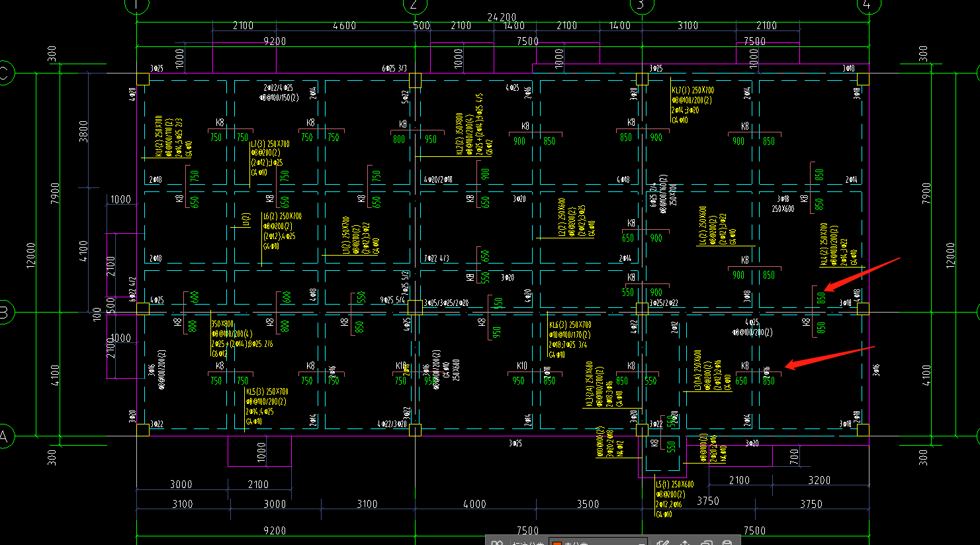Click grid axis bubble A
Image resolution: width=980 pixels, height=545 pixels.
click(3, 436)
